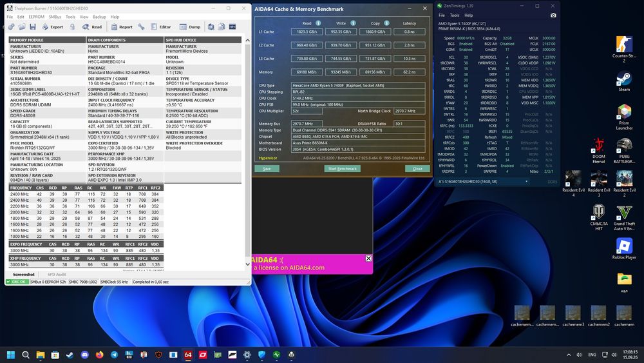Select the cachemem2 desktop image file
The image size is (644, 363).
(x=598, y=316)
